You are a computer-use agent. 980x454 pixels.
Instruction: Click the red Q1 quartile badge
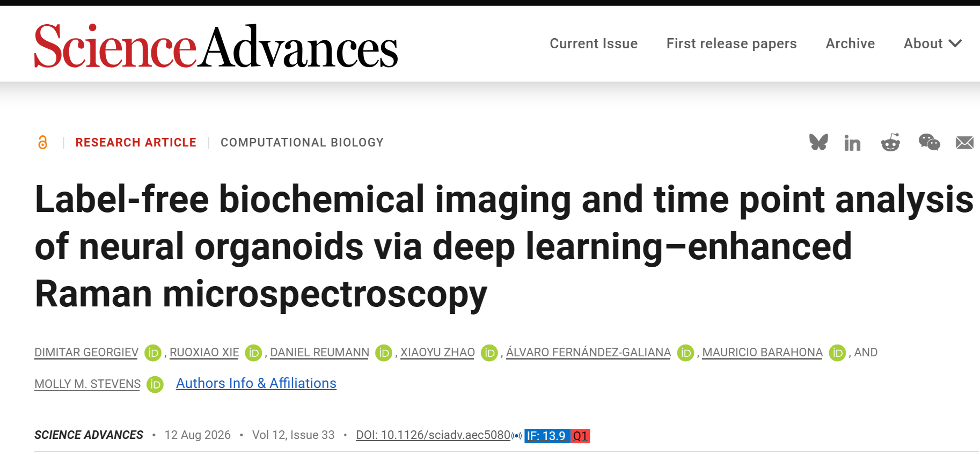pos(580,436)
